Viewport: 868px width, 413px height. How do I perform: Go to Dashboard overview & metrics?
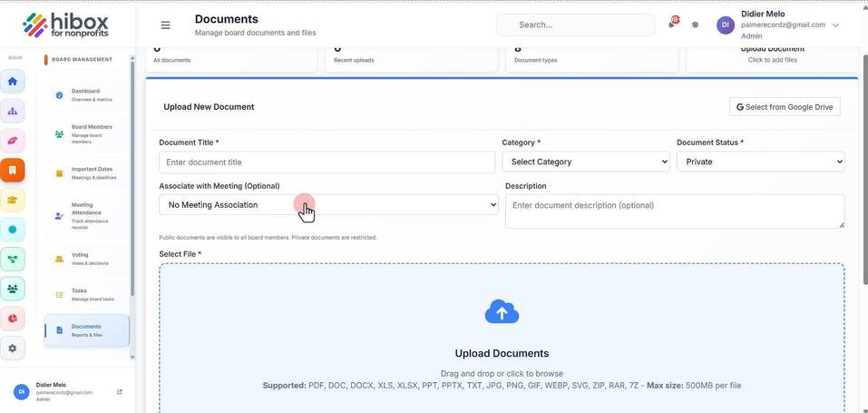86,94
